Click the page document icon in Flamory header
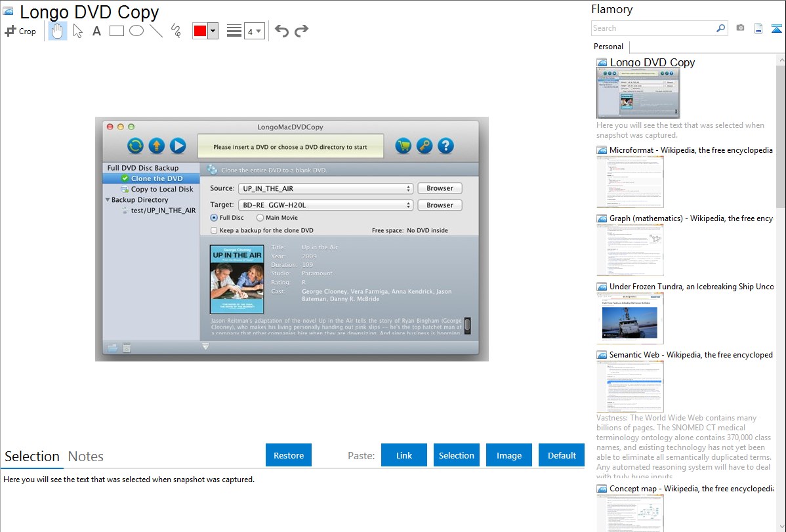Screen dimensions: 786x532 coord(758,28)
